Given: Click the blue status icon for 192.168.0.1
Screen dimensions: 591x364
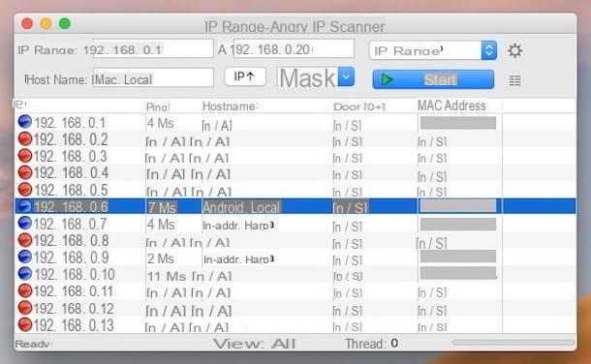Looking at the screenshot, I should point(25,122).
